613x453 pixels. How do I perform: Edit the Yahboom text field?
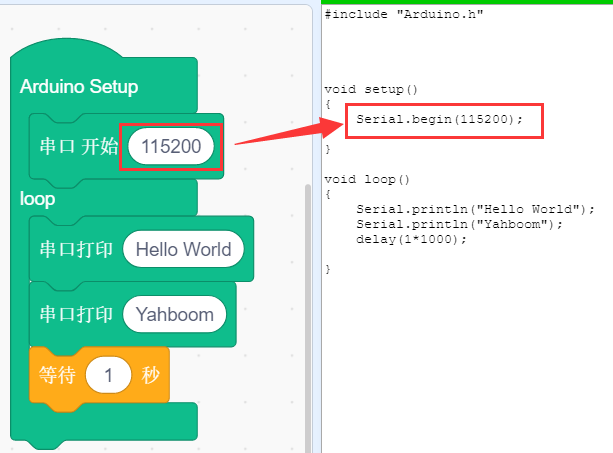pos(174,315)
